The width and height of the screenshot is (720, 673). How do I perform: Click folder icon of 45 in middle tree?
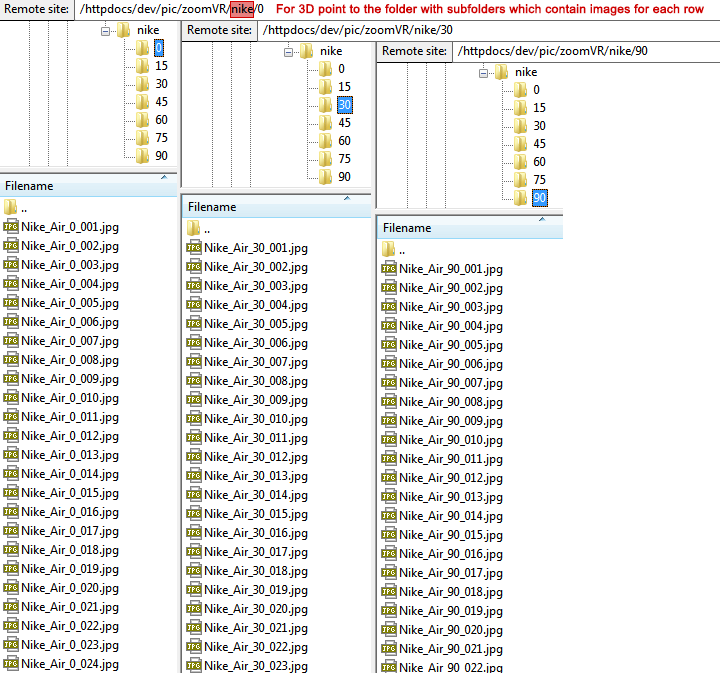pos(326,123)
